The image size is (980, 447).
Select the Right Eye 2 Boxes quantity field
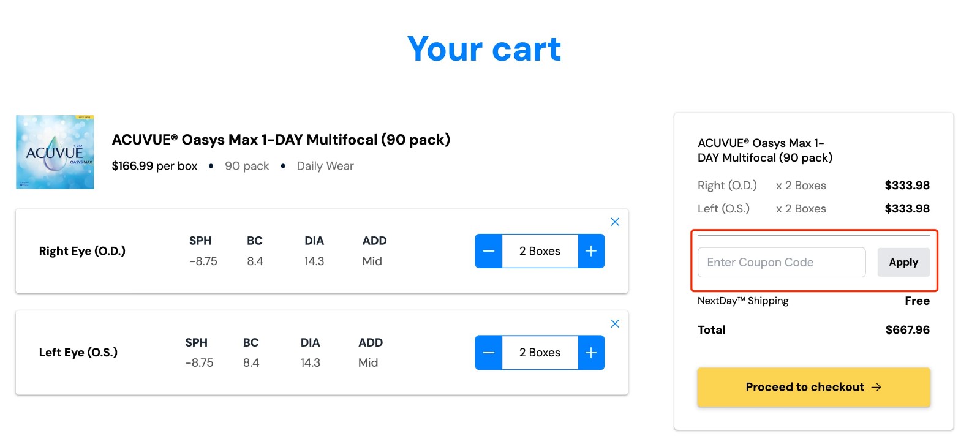(x=539, y=250)
